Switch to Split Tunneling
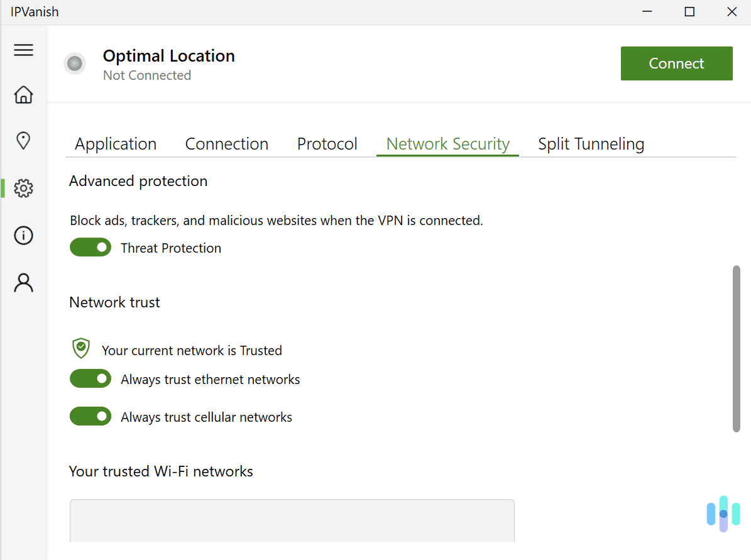 (591, 143)
